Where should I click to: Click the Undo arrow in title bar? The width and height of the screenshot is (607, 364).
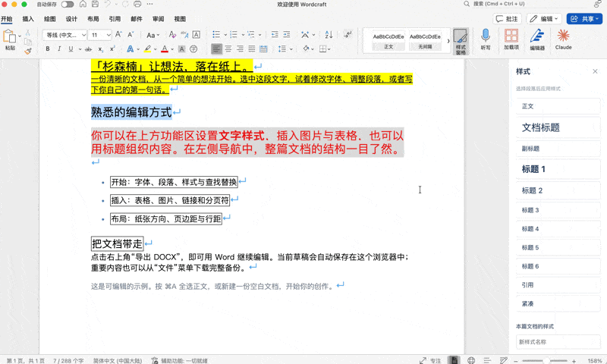coord(108,5)
